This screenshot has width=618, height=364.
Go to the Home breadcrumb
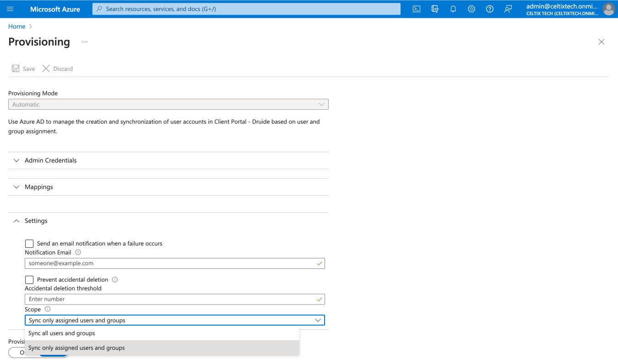pos(17,27)
